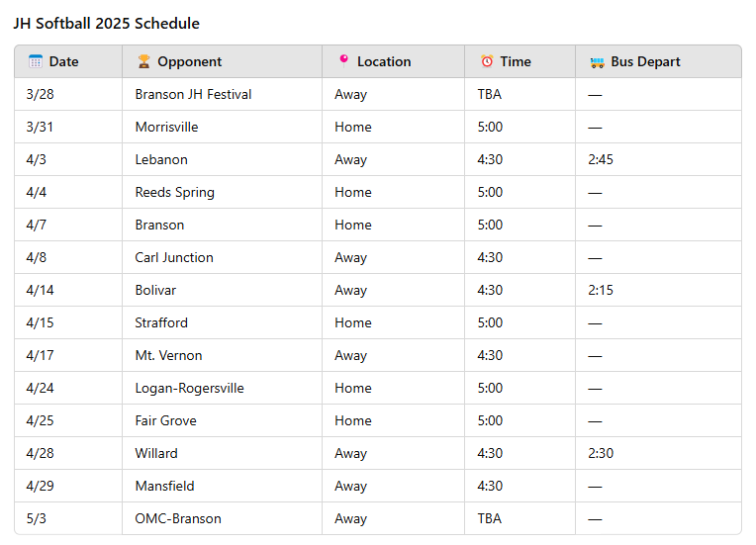This screenshot has width=756, height=545.
Task: Select the Bus Depart column header
Action: click(x=645, y=61)
